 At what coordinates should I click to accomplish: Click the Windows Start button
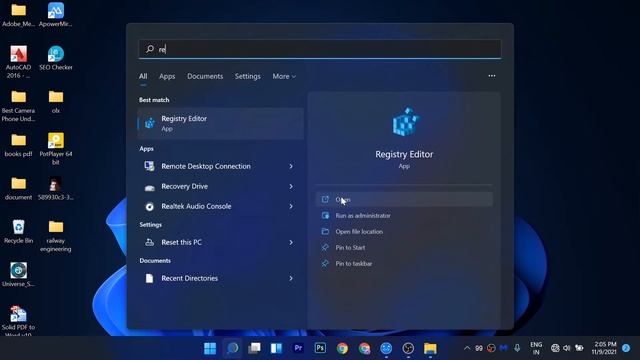point(210,348)
